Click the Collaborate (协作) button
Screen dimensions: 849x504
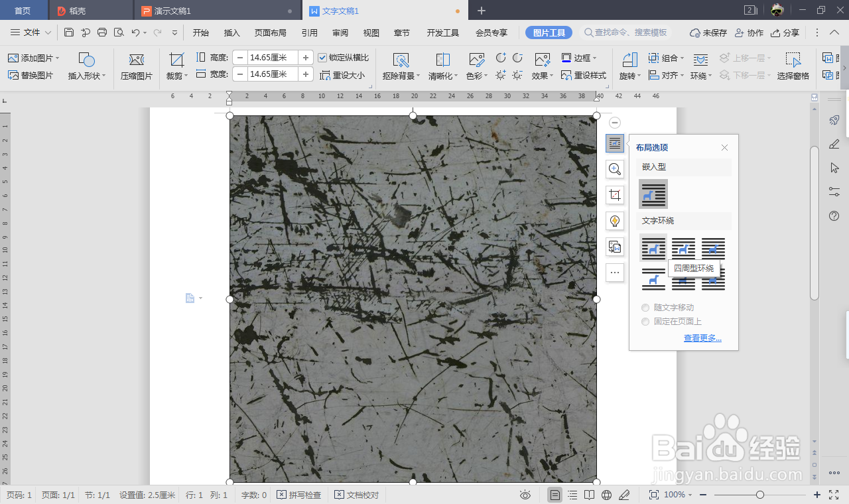pyautogui.click(x=749, y=32)
